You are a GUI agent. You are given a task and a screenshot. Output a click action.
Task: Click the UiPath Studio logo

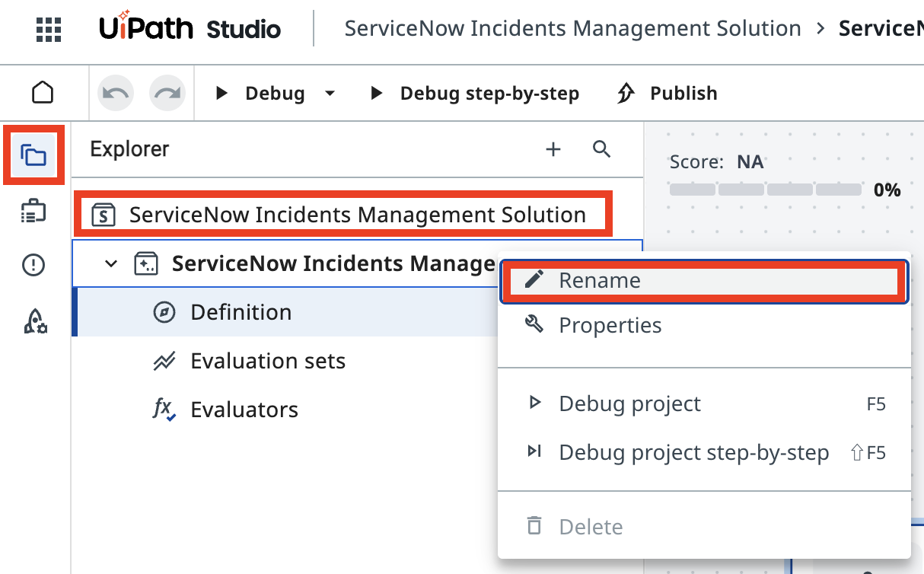(190, 29)
